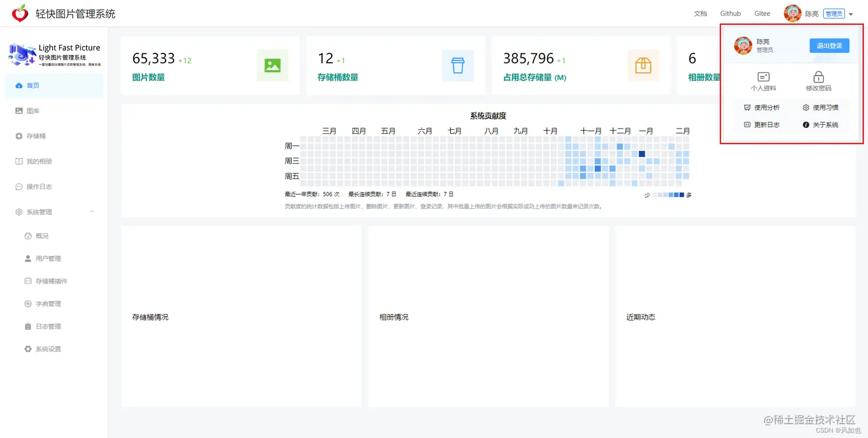Open the Github link
The height and width of the screenshot is (438, 868).
pos(730,13)
